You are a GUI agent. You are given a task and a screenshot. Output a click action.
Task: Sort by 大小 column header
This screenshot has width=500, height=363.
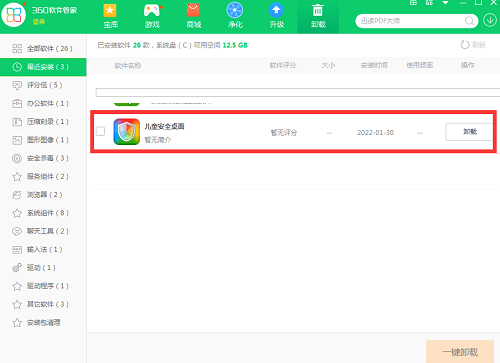point(328,65)
